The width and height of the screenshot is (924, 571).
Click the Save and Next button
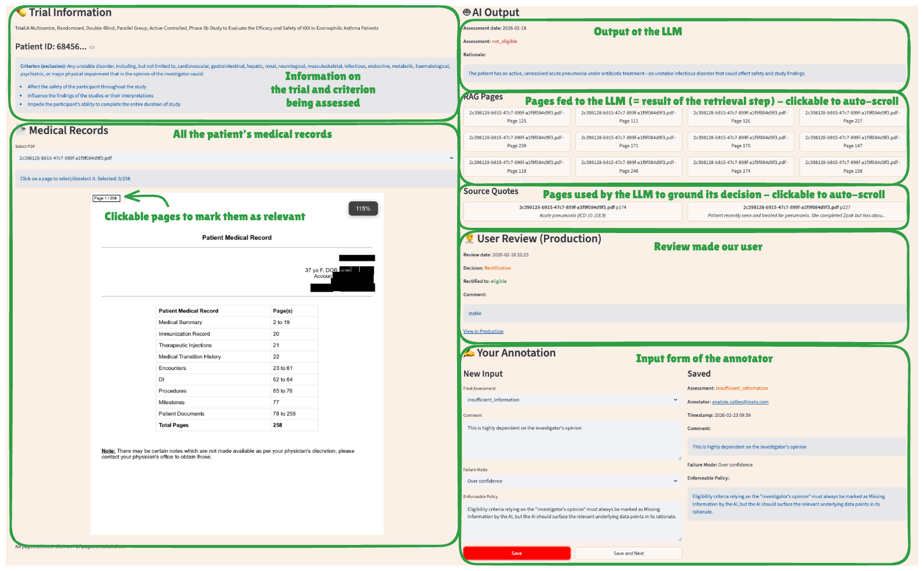(x=629, y=553)
